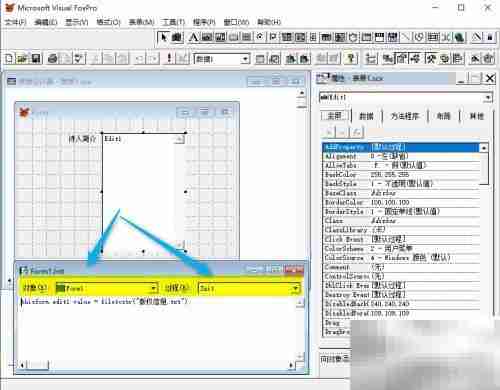Select the BorderStyle property row
500x390 pixels.
pyautogui.click(x=402, y=211)
